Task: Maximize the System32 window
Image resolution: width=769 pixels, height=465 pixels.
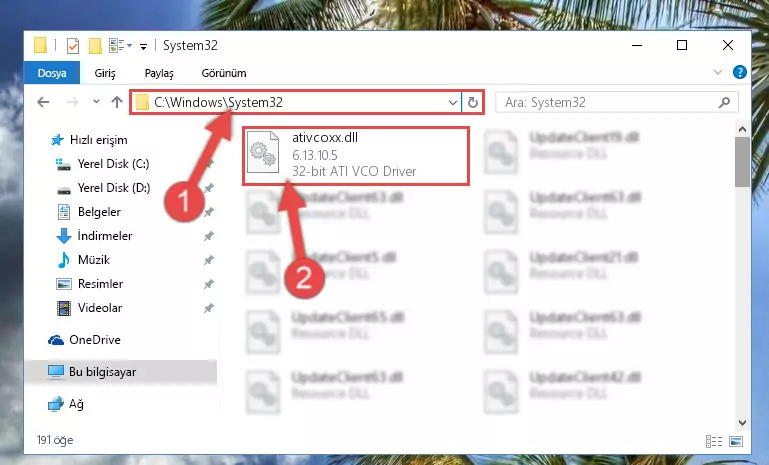Action: tap(682, 46)
